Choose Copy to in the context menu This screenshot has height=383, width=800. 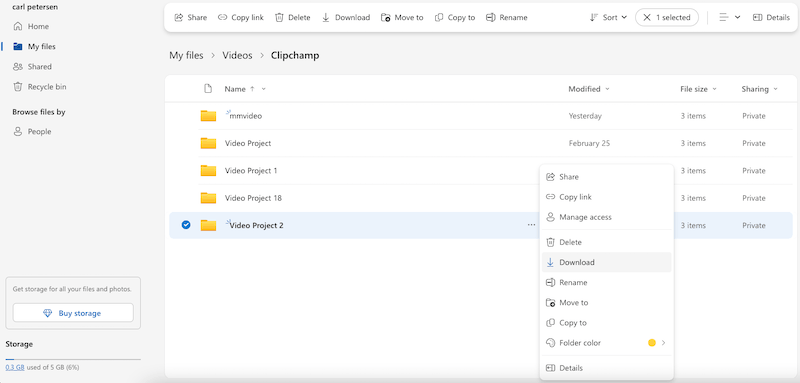click(606, 323)
